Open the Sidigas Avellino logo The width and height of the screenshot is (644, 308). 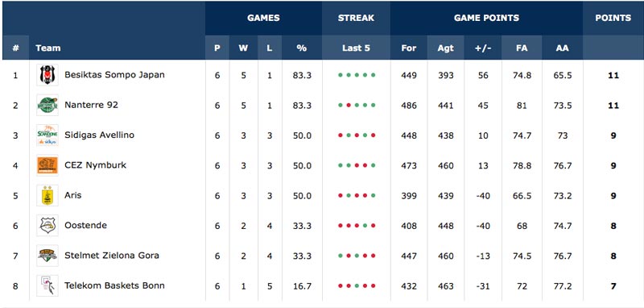point(47,135)
